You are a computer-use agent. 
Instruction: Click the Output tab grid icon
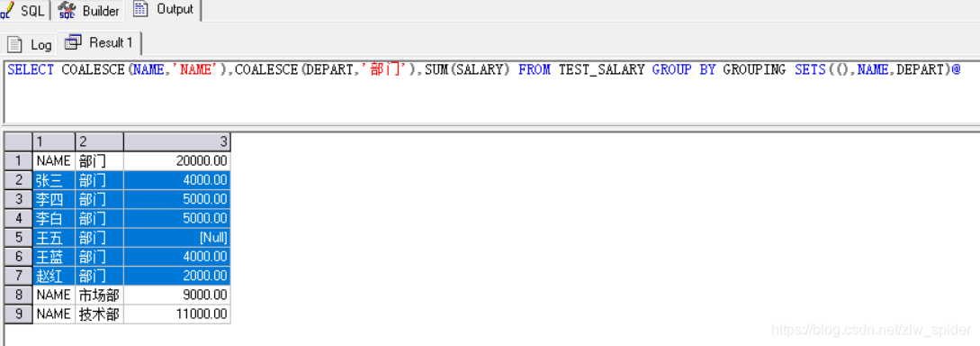[x=140, y=9]
